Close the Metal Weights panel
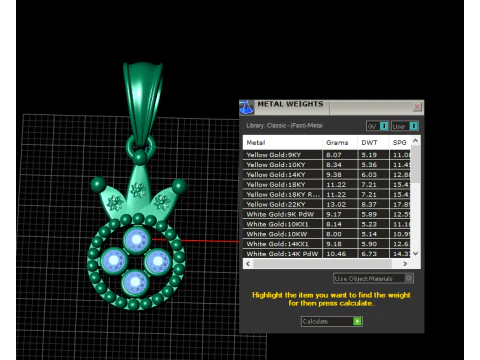 tap(417, 107)
